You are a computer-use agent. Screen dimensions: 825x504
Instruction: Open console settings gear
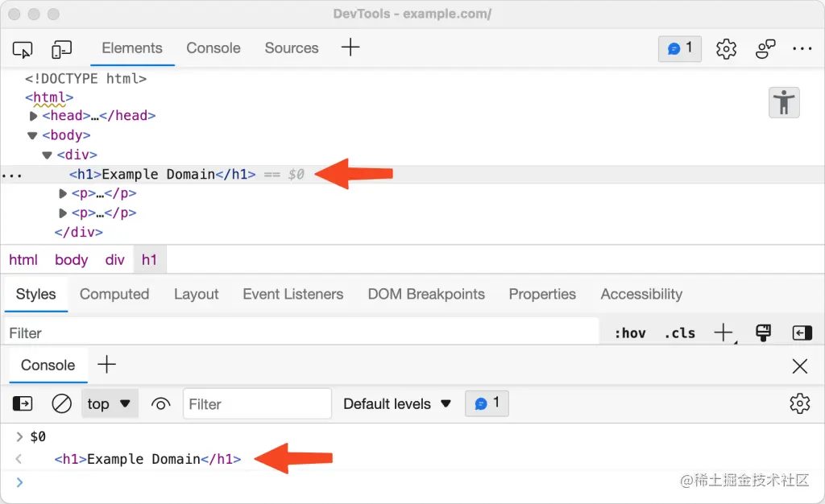(800, 403)
